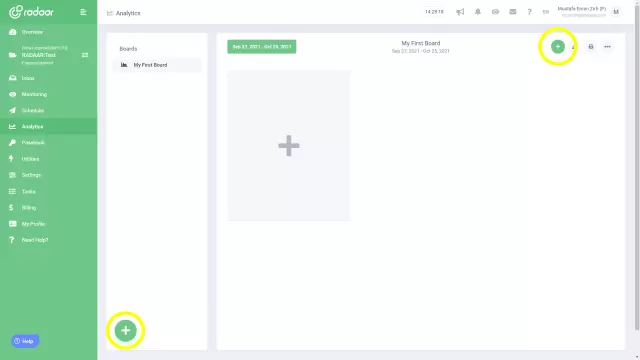
Task: Open announcements megaphone icon
Action: [x=460, y=12]
